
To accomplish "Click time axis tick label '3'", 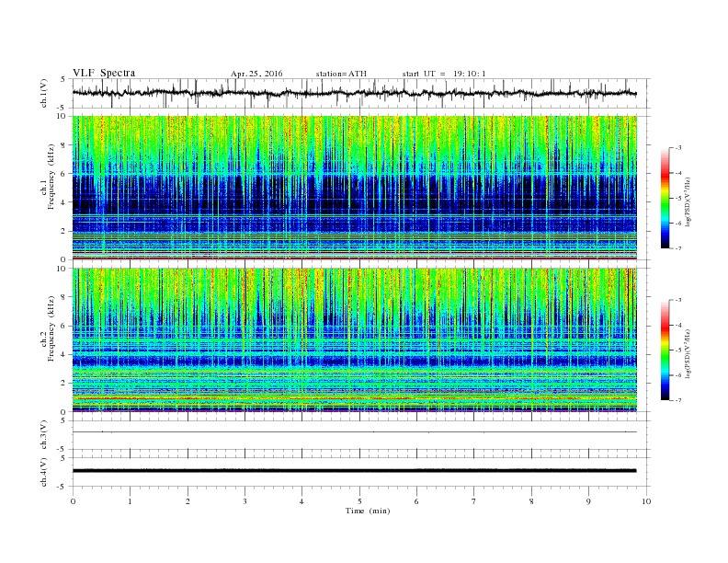I will 245,501.
